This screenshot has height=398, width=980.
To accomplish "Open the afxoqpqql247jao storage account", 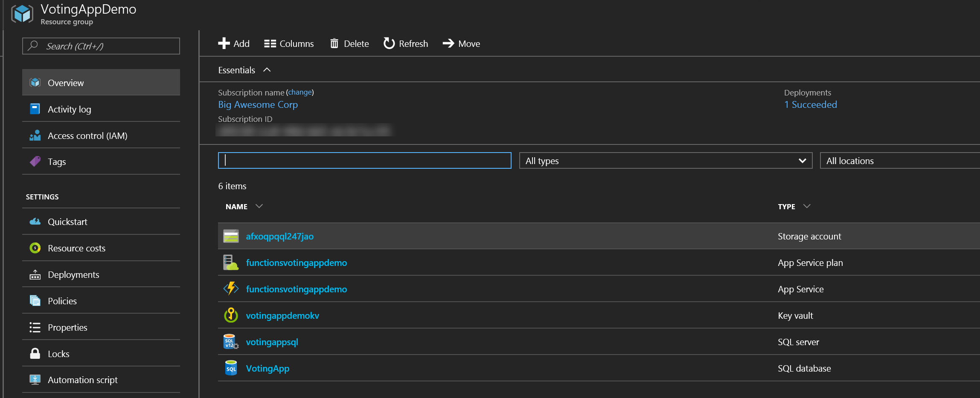I will click(x=279, y=236).
